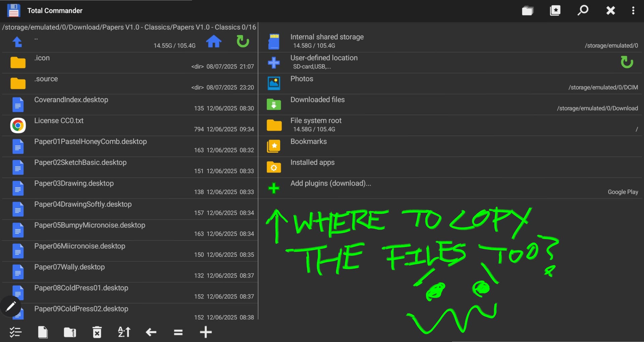The image size is (644, 342).
Task: Click the green plus icon for Add plugins
Action: point(274,188)
